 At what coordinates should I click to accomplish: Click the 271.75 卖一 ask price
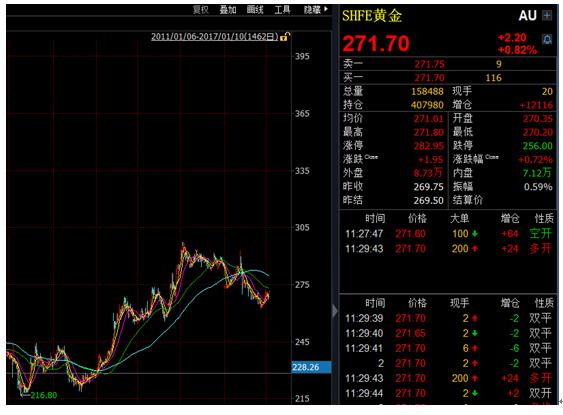pos(429,64)
